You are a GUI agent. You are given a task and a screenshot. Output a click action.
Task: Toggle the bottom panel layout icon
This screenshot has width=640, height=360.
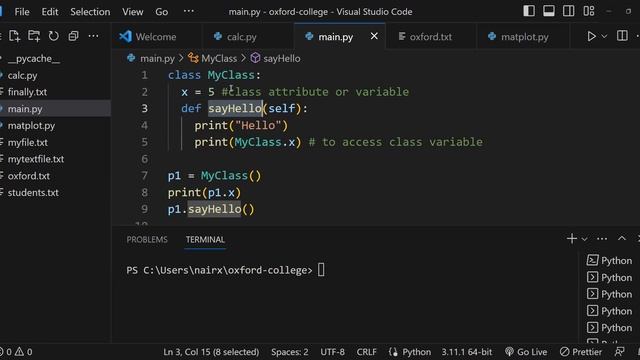click(x=549, y=11)
